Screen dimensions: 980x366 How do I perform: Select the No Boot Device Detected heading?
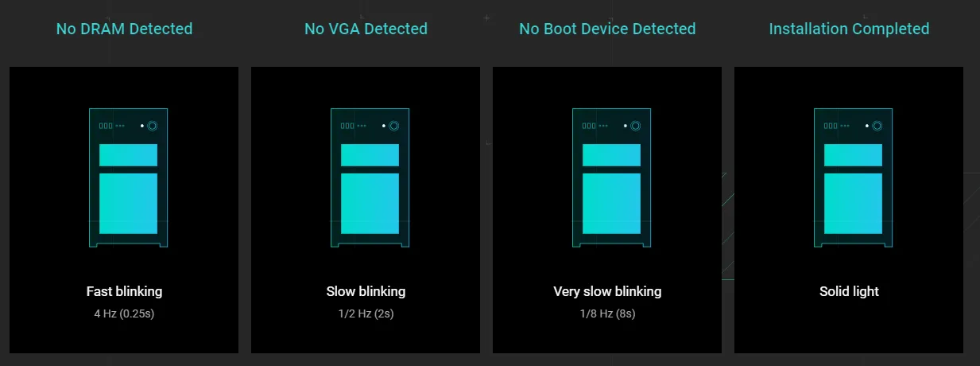607,29
